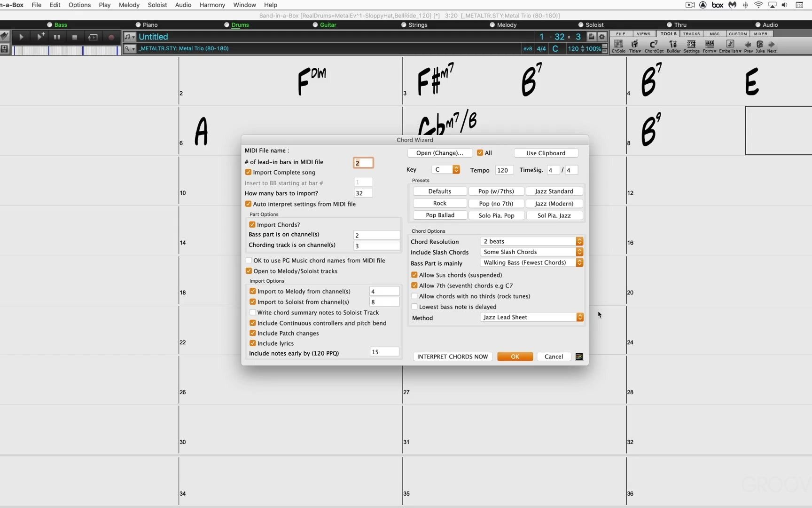Viewport: 812px width, 508px height.
Task: Open the File menu
Action: pyautogui.click(x=36, y=5)
